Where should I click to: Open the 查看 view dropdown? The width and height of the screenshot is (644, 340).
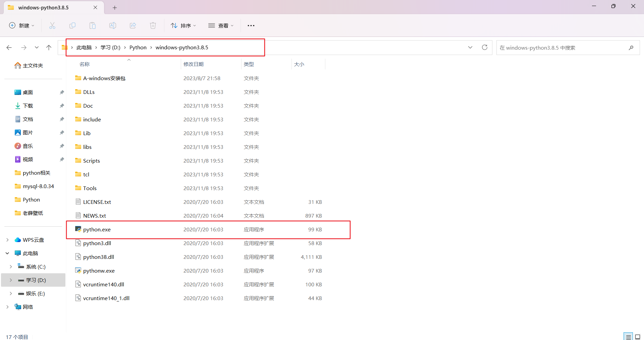[x=221, y=25]
